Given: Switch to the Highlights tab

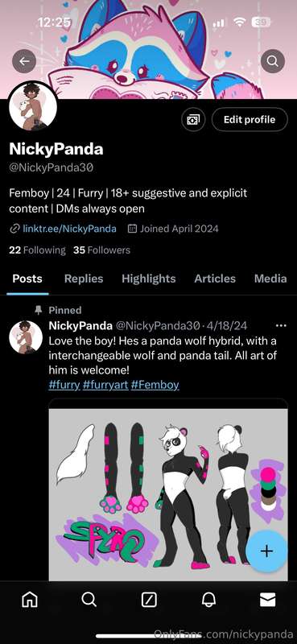Looking at the screenshot, I should click(x=149, y=279).
